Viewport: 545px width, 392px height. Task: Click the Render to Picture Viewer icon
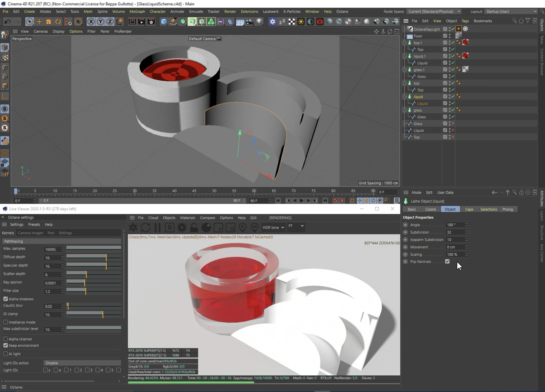(x=142, y=22)
